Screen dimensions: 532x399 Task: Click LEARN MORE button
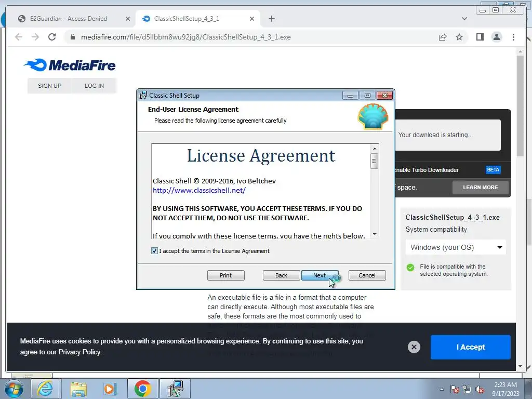click(480, 187)
